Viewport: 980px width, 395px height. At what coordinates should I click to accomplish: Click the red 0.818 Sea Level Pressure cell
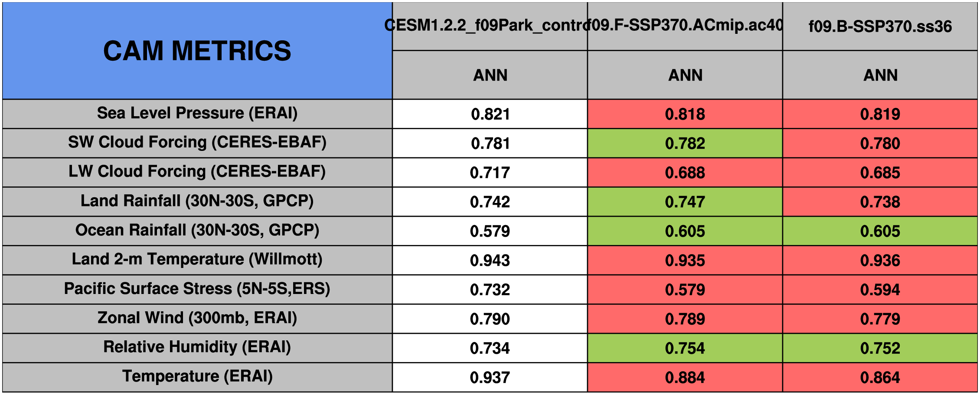point(685,114)
